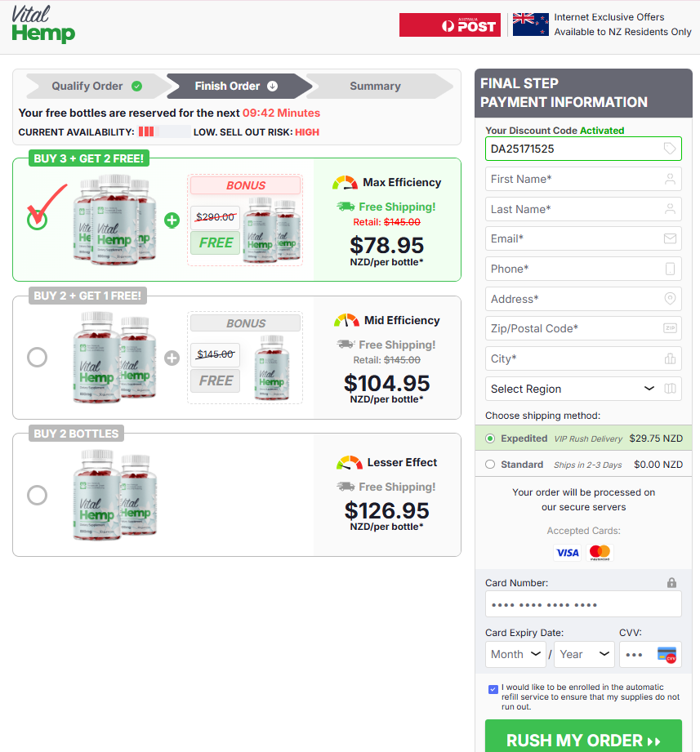This screenshot has height=752, width=700.
Task: Click the Visa accepted card icon
Action: pyautogui.click(x=567, y=553)
